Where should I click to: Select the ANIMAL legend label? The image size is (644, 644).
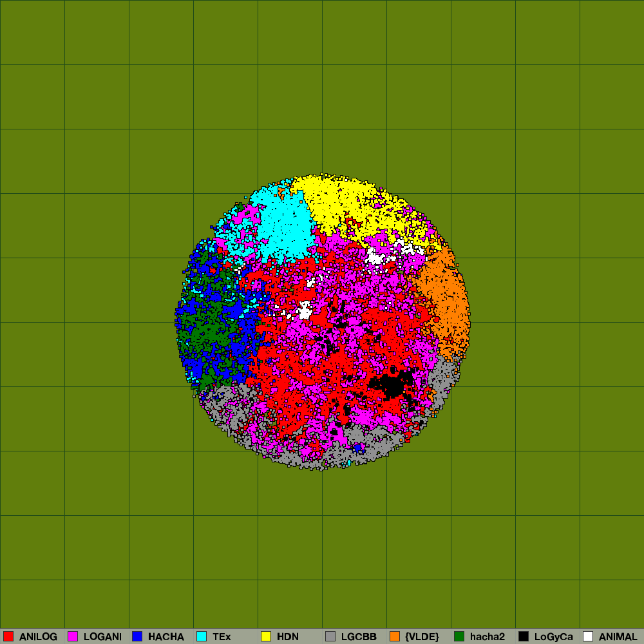(x=618, y=637)
